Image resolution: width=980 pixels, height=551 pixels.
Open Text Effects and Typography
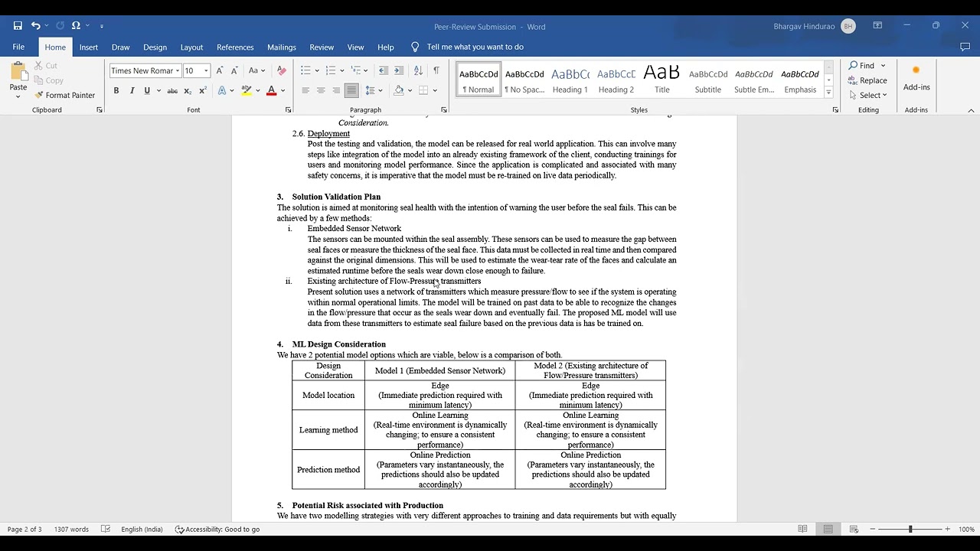222,90
